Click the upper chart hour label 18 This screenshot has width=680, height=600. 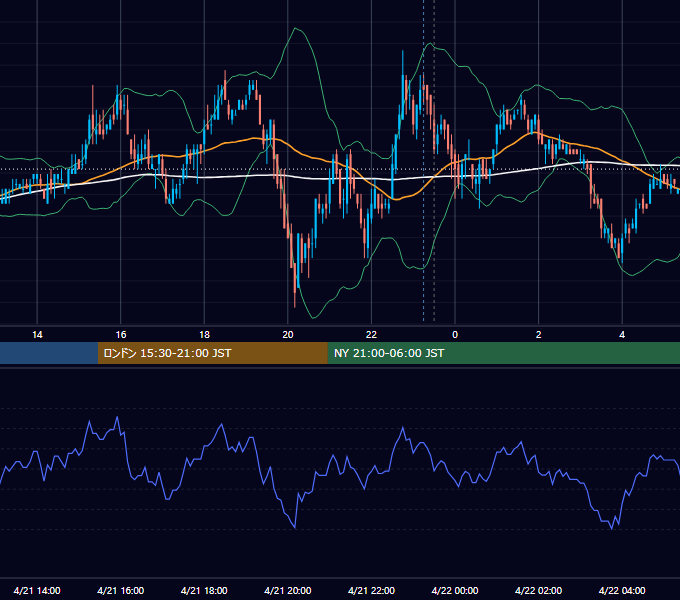coord(204,335)
